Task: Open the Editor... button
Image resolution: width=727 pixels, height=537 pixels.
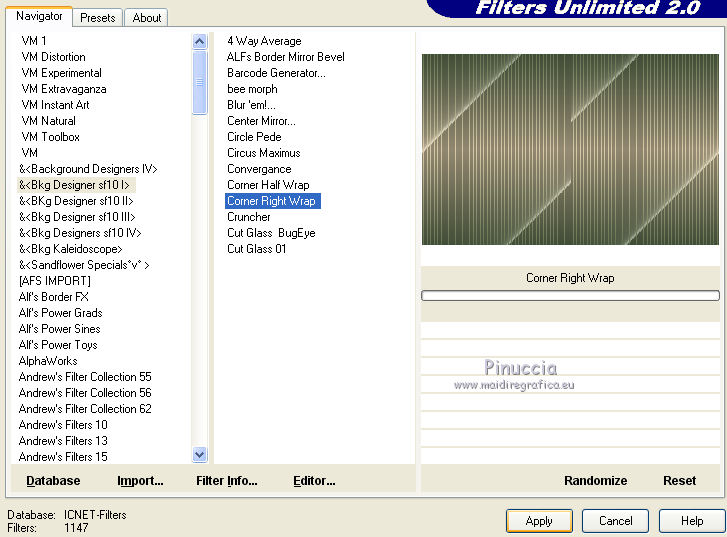Action: (x=314, y=480)
